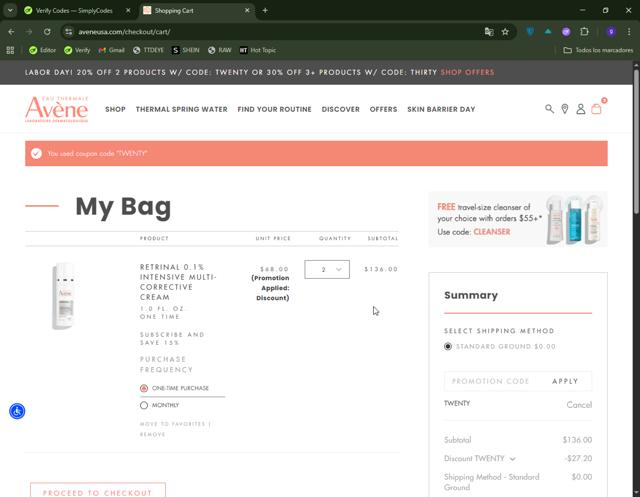The height and width of the screenshot is (497, 640).
Task: Open the Gmail bookmark
Action: [111, 50]
